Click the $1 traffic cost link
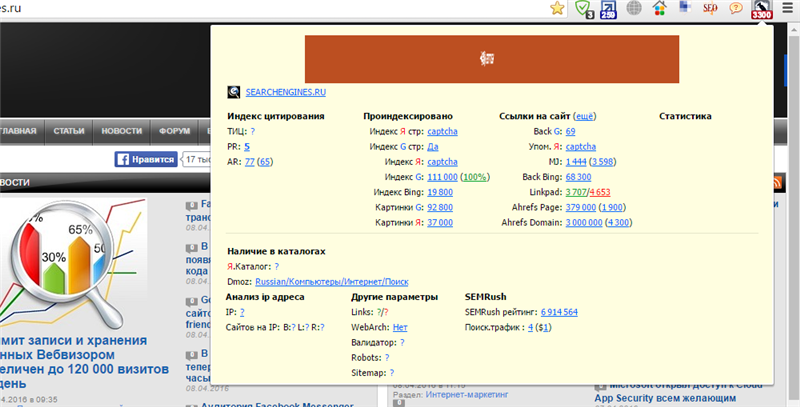 [543, 327]
